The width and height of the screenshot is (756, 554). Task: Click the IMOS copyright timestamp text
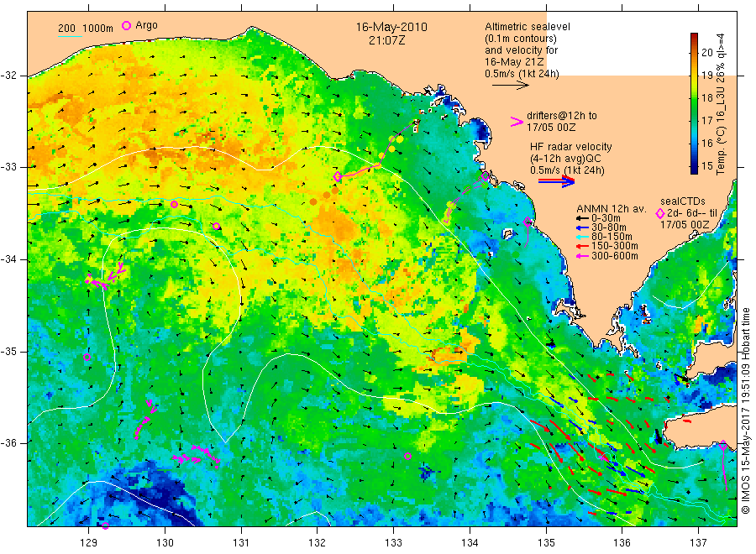[745, 410]
